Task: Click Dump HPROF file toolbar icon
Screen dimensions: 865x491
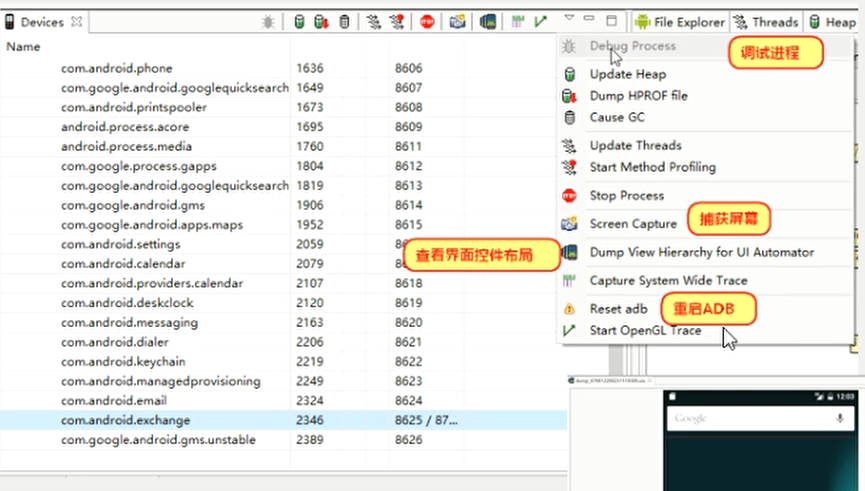Action: tap(321, 22)
